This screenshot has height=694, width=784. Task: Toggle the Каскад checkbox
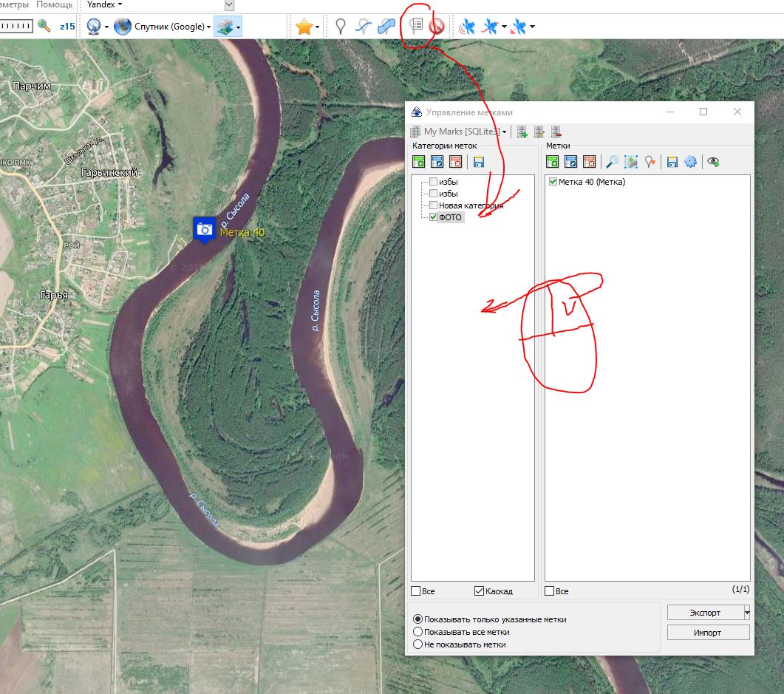(x=479, y=591)
